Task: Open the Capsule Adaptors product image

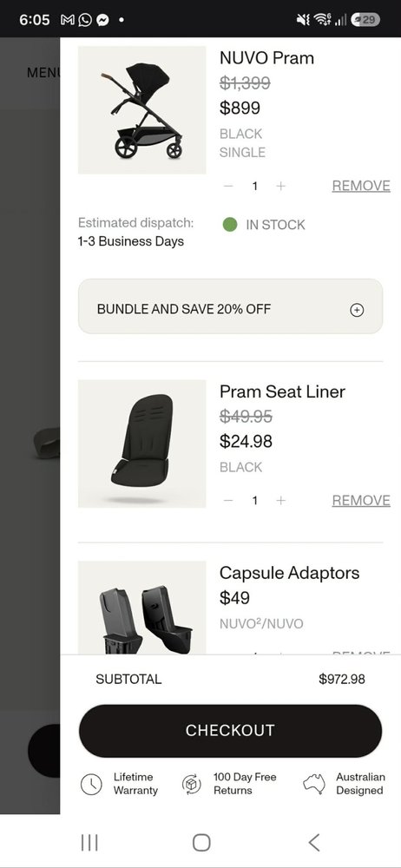Action: pyautogui.click(x=141, y=608)
